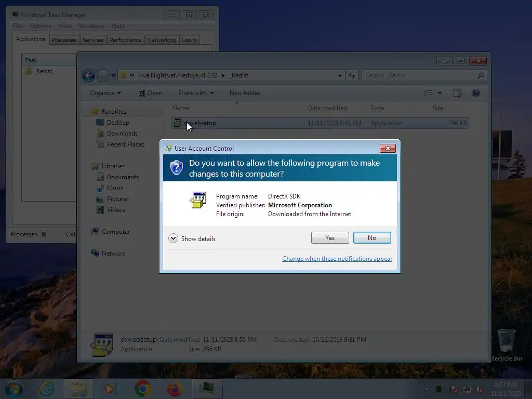532x399 pixels.
Task: Click _Redist segment in Explorer address bar
Action: click(238, 75)
